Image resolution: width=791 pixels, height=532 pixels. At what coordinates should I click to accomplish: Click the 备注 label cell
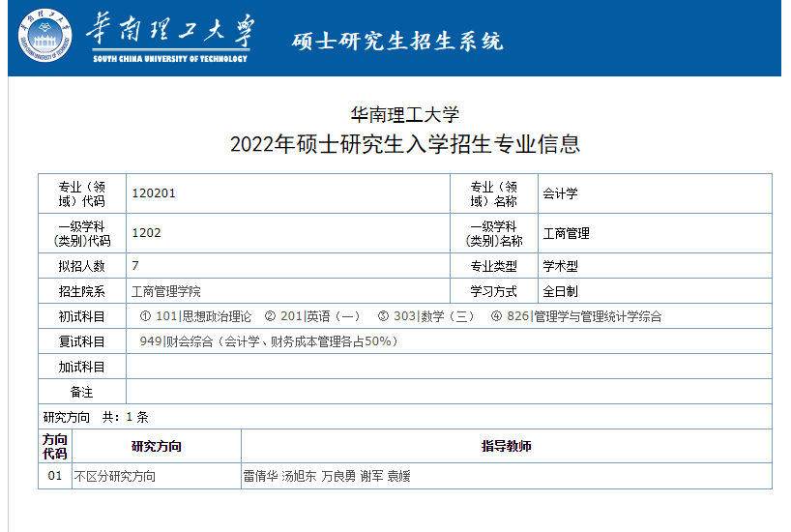[82, 392]
